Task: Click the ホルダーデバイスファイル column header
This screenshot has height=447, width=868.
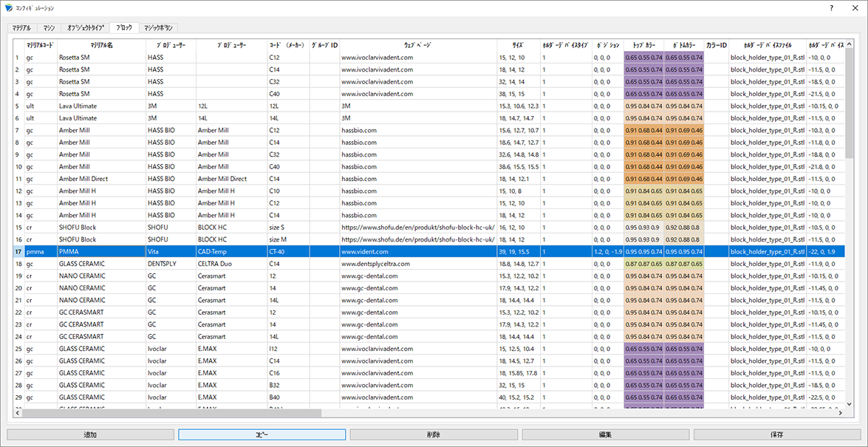Action: tap(768, 45)
